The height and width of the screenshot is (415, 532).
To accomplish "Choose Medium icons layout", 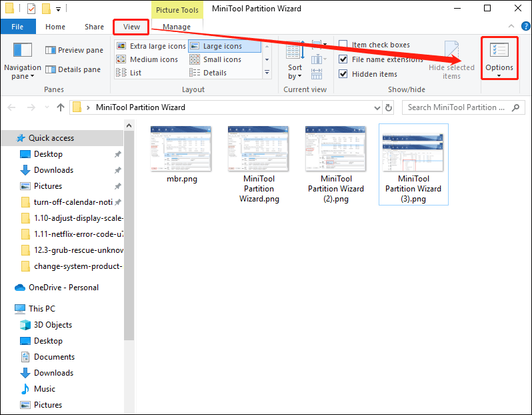I will 147,59.
